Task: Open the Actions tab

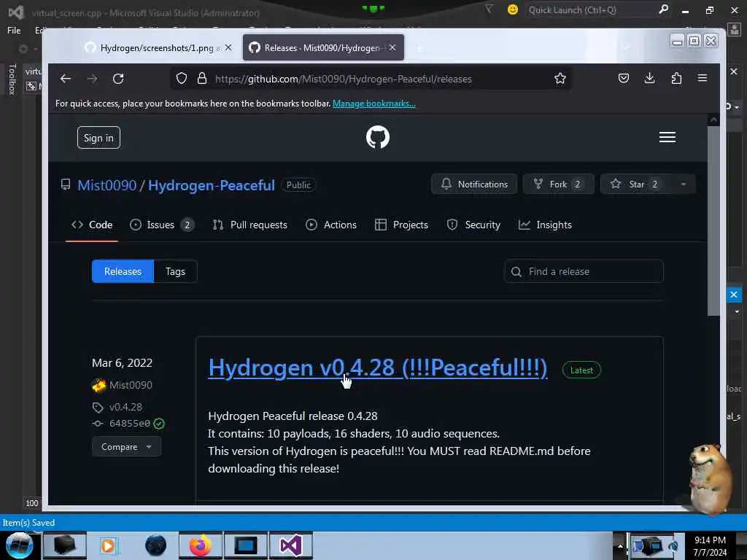Action: click(x=331, y=225)
